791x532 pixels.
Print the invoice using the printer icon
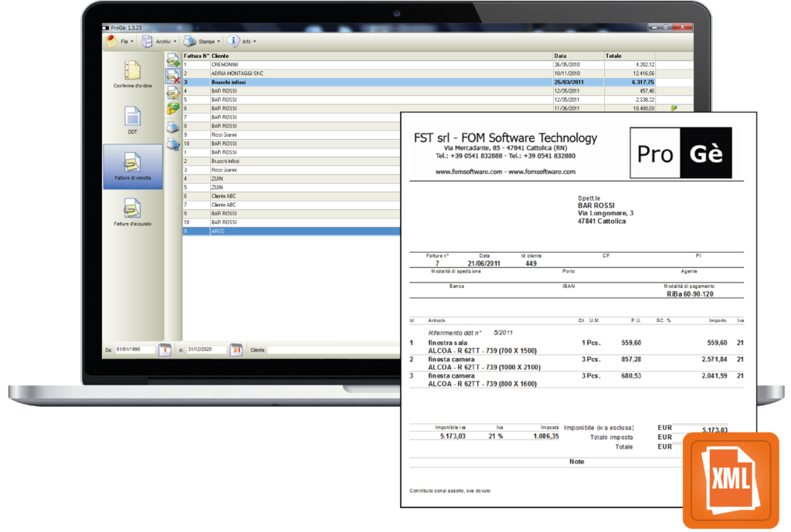pos(171,127)
